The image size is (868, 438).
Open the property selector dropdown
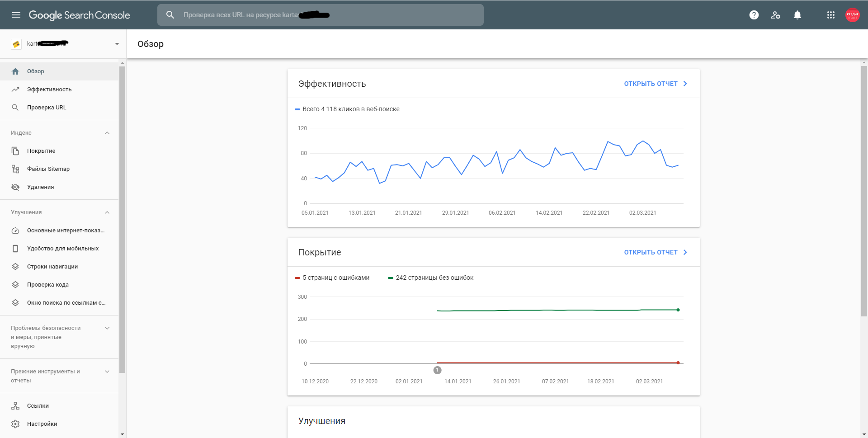(x=117, y=44)
